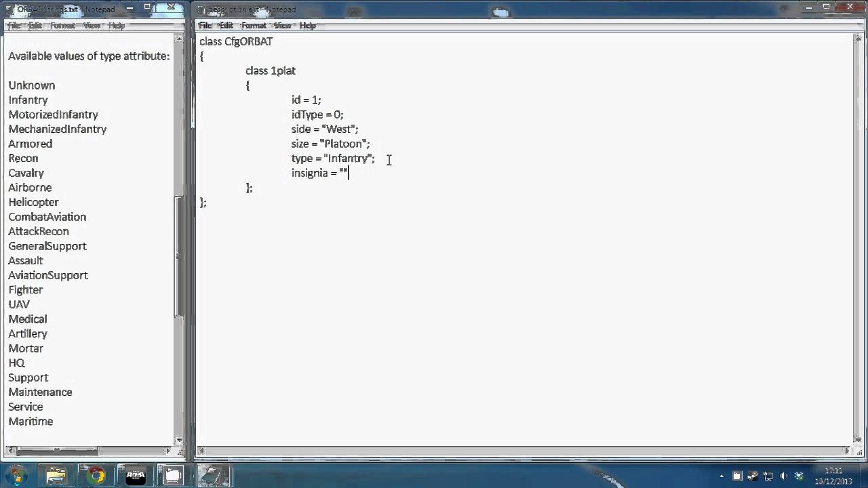The height and width of the screenshot is (488, 868).
Task: Open Edit menu in ORBAT strings Notepad window
Action: [x=35, y=26]
